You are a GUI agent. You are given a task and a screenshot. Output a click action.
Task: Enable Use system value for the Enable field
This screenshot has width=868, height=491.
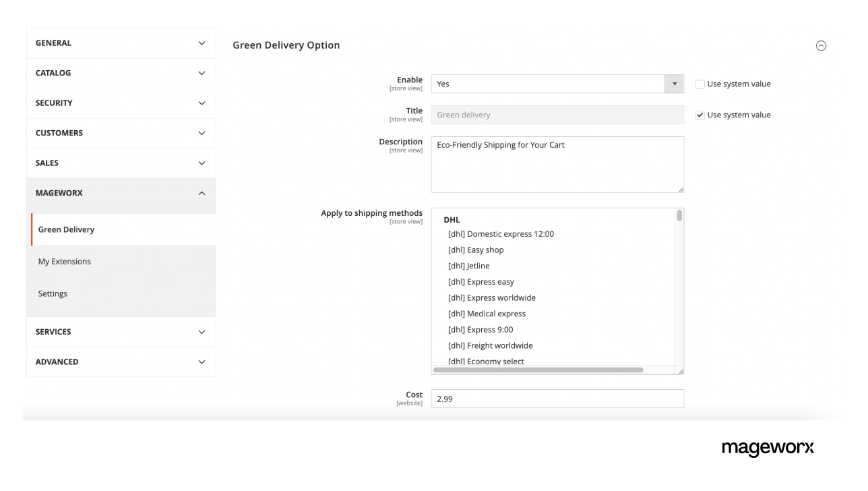point(700,84)
